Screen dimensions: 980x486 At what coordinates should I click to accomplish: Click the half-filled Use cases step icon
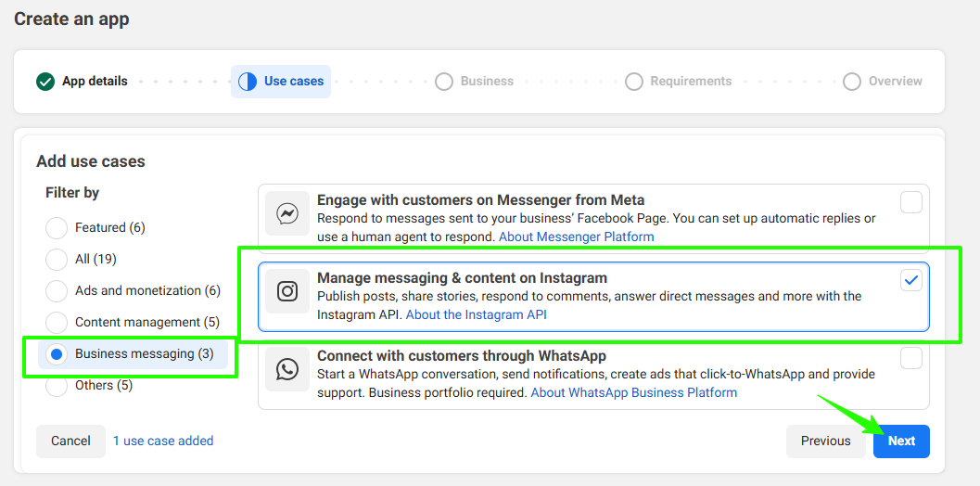point(248,82)
